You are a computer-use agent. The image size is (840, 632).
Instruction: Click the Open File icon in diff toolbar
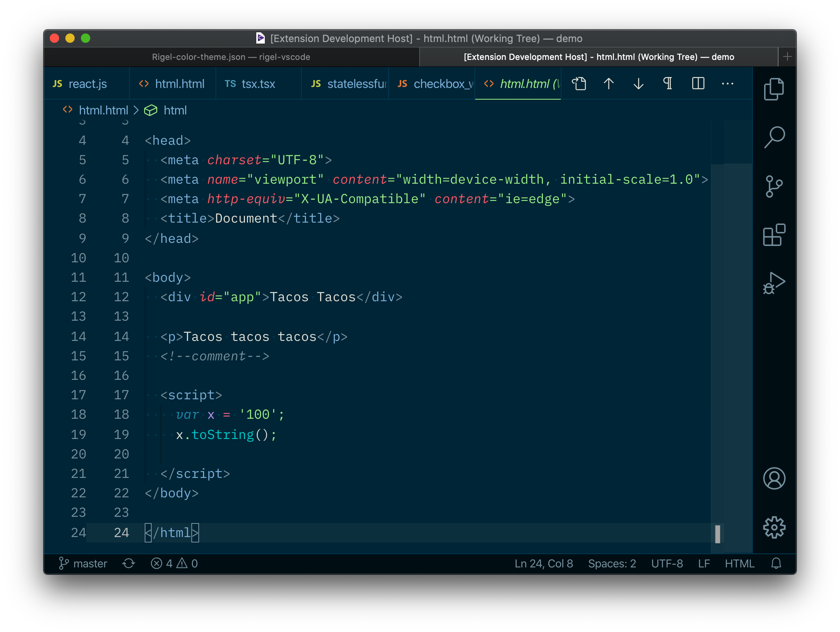tap(579, 84)
